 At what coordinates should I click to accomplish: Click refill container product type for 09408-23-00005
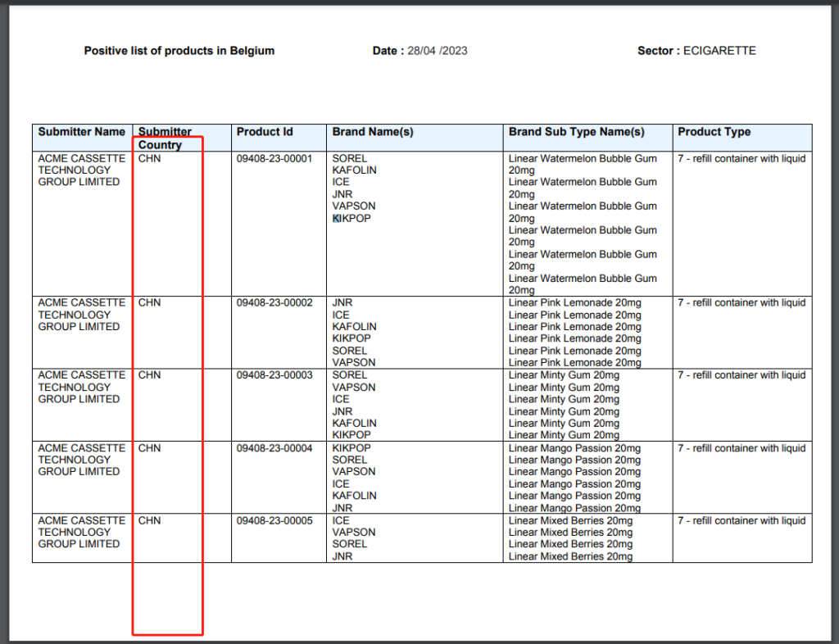(741, 520)
